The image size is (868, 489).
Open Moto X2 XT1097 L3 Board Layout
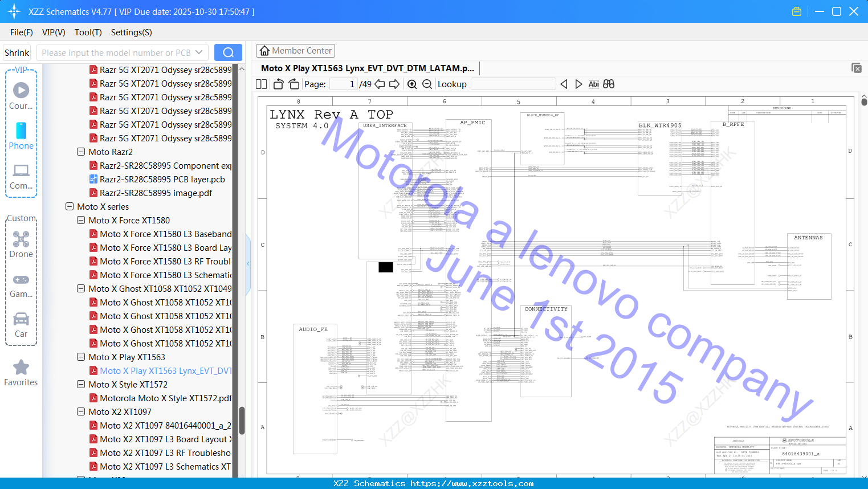pos(161,439)
